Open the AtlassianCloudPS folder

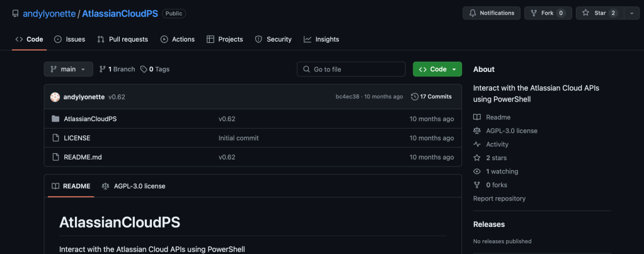(x=90, y=118)
